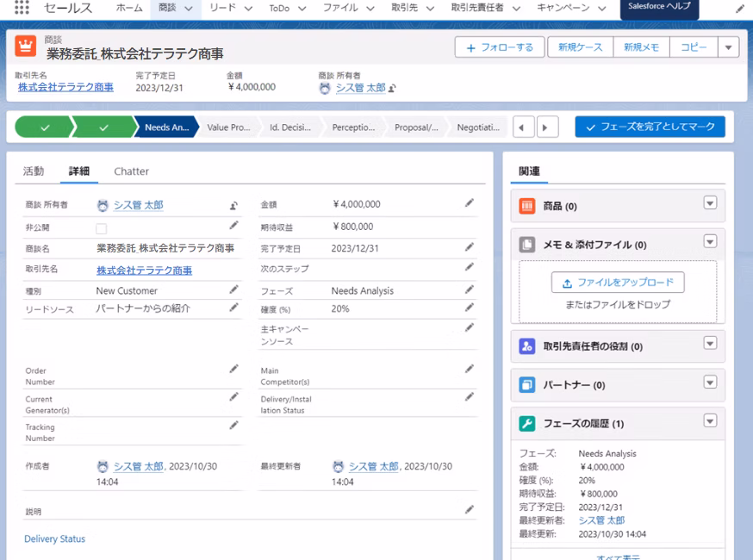The image size is (753, 560).
Task: Click the 取引先責任者の役割 related list icon
Action: point(527,346)
